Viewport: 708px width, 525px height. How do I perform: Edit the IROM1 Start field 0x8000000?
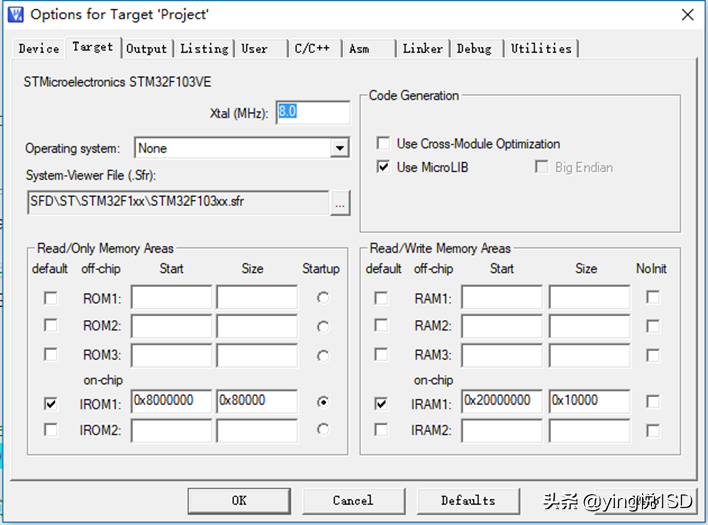pyautogui.click(x=171, y=401)
